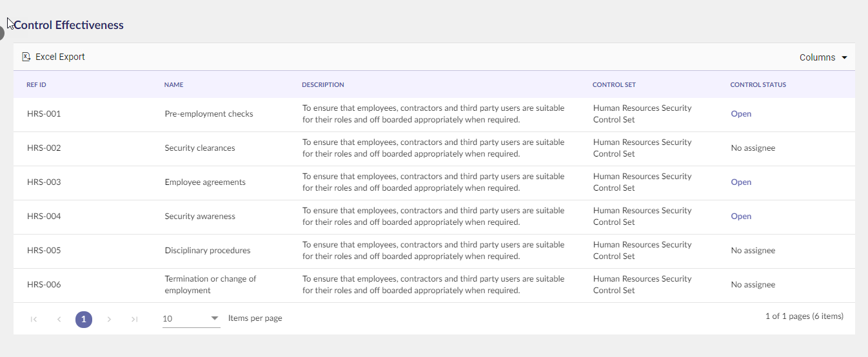Viewport: 868px width, 357px height.
Task: Select the Disciplinary procedures row name
Action: [x=208, y=251]
